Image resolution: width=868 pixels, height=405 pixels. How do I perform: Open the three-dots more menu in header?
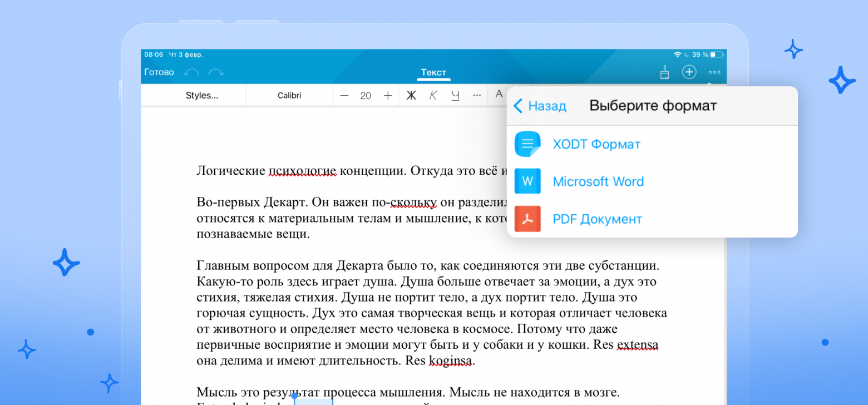(x=714, y=72)
